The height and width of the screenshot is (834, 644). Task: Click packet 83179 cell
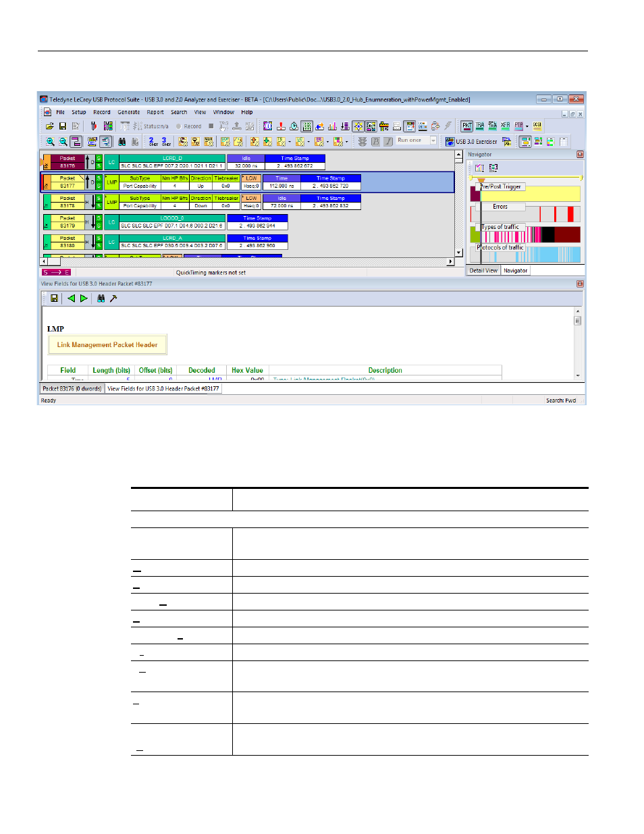[x=68, y=222]
